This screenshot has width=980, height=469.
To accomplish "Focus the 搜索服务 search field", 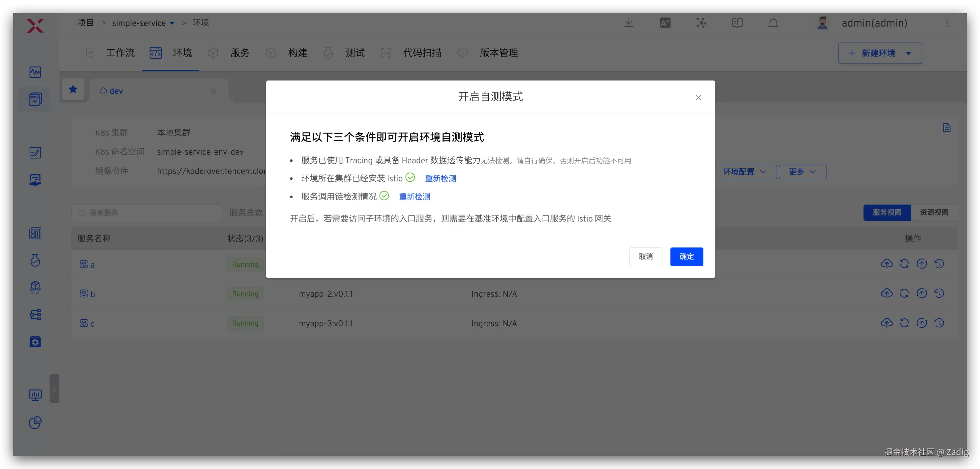I will tap(146, 213).
